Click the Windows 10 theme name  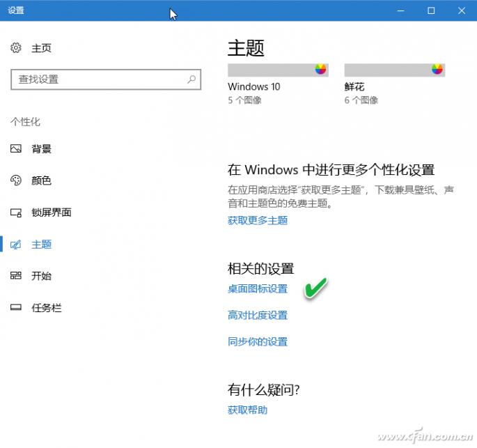click(x=254, y=86)
